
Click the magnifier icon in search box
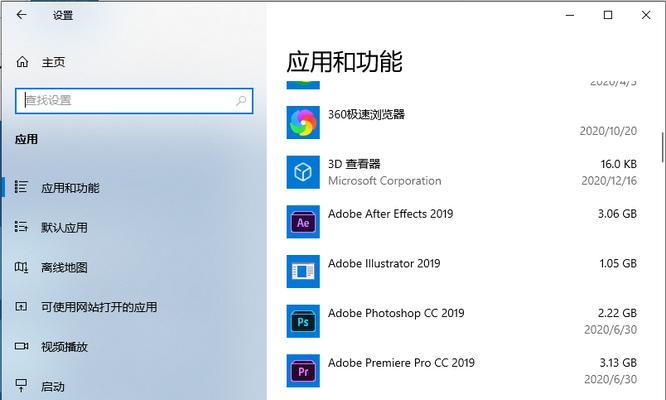pos(241,101)
